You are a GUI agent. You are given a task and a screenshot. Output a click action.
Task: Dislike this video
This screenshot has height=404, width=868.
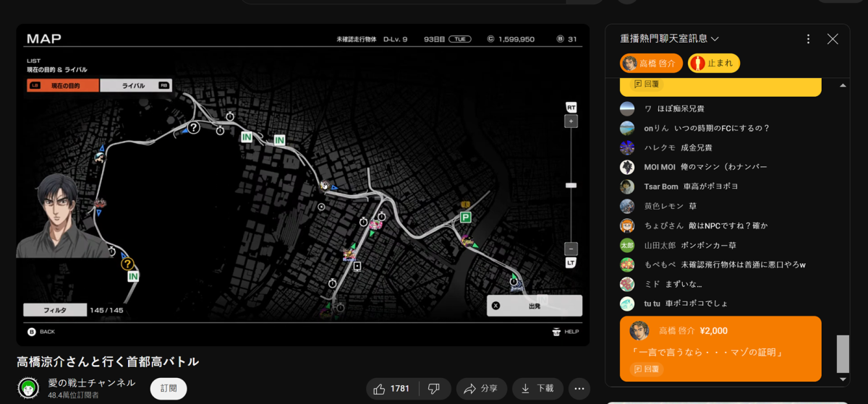pyautogui.click(x=434, y=389)
